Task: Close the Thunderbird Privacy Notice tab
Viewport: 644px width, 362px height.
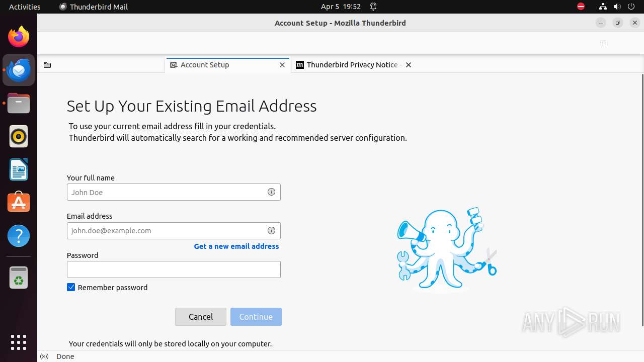Action: point(409,65)
